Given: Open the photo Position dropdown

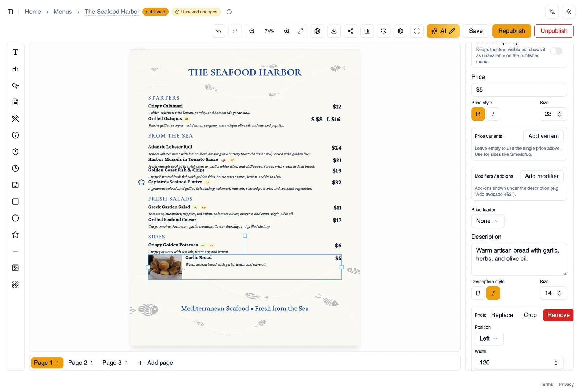Looking at the screenshot, I should tap(489, 338).
